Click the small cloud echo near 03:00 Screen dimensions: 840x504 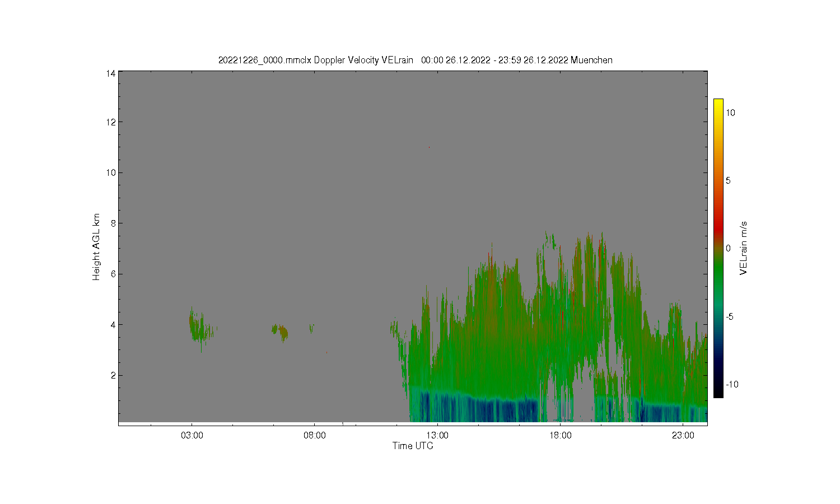tap(199, 329)
